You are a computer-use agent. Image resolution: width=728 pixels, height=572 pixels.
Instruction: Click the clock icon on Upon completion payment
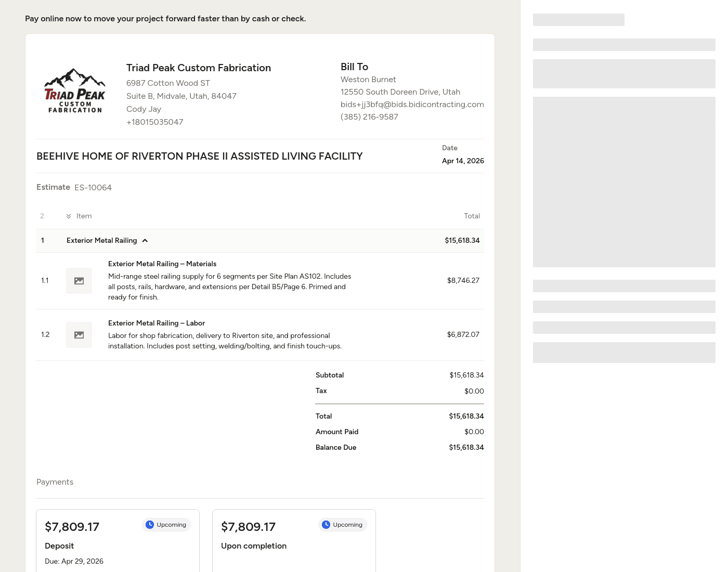click(326, 525)
